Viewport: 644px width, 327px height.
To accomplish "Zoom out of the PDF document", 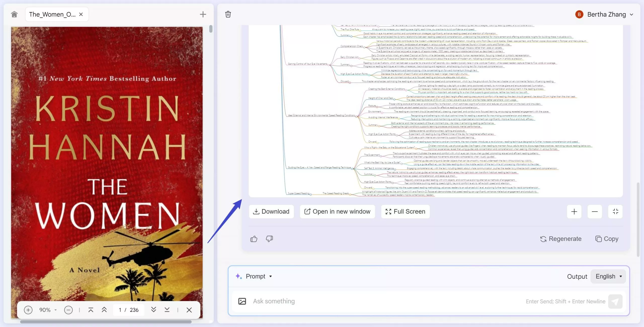I will click(68, 310).
